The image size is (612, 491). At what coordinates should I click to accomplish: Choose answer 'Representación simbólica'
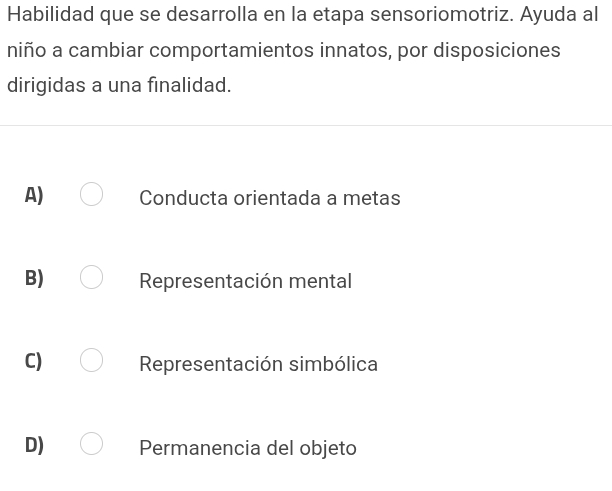point(258,364)
